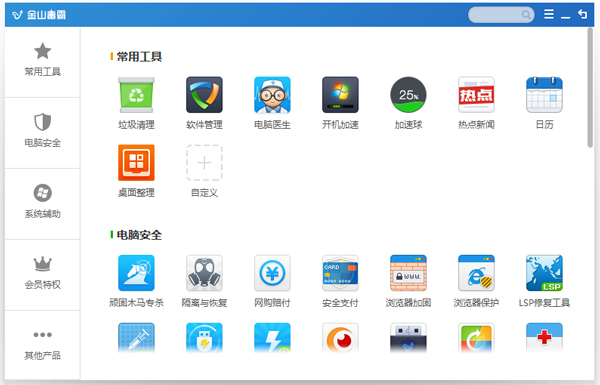This screenshot has height=385, width=600.
Task: Open 隔离与恢复 quarantine and restore
Action: click(204, 273)
